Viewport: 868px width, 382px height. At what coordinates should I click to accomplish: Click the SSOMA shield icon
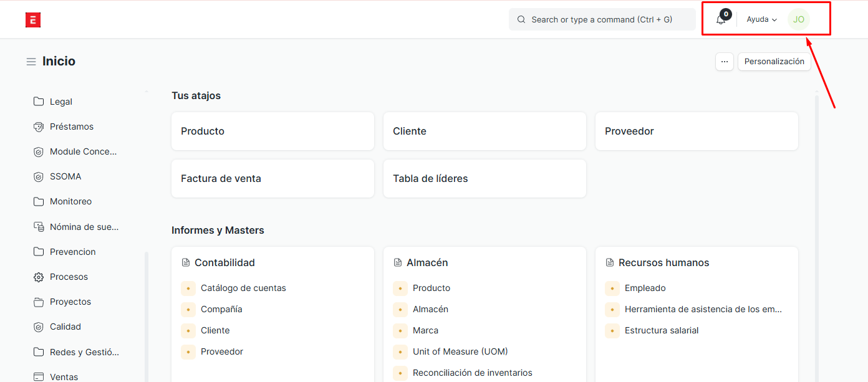tap(39, 177)
